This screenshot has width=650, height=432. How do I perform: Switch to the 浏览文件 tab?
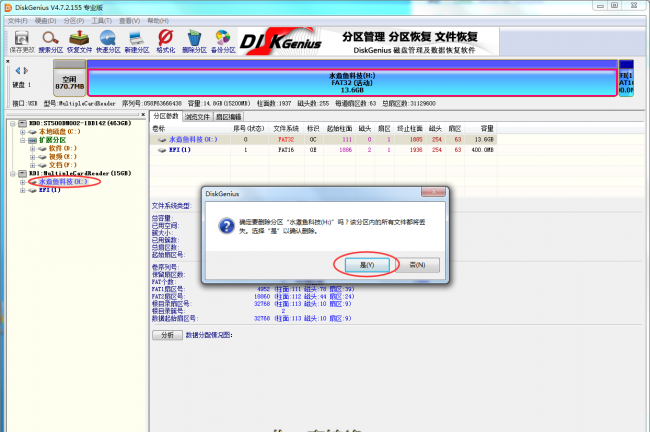197,117
